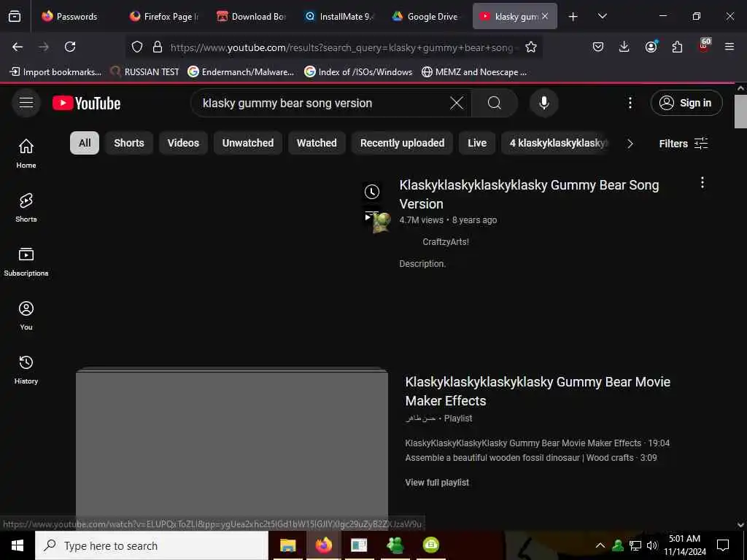Open YouTube settings three-dot menu
747x560 pixels.
point(630,103)
